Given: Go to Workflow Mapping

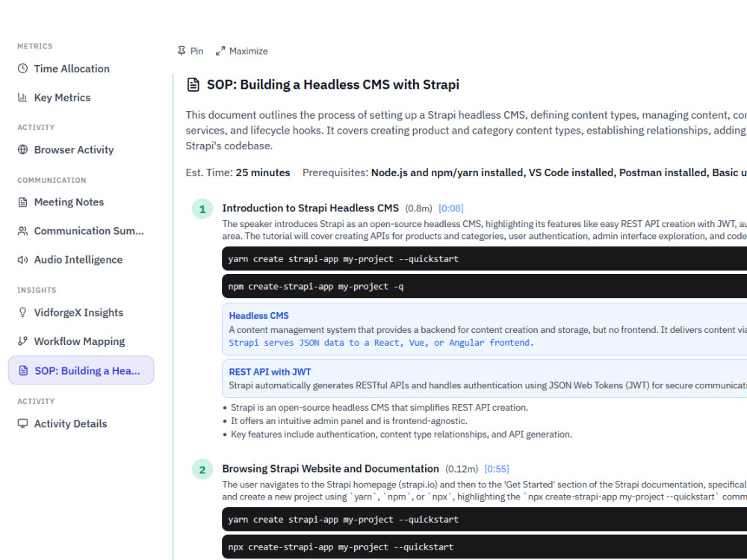Looking at the screenshot, I should (81, 341).
